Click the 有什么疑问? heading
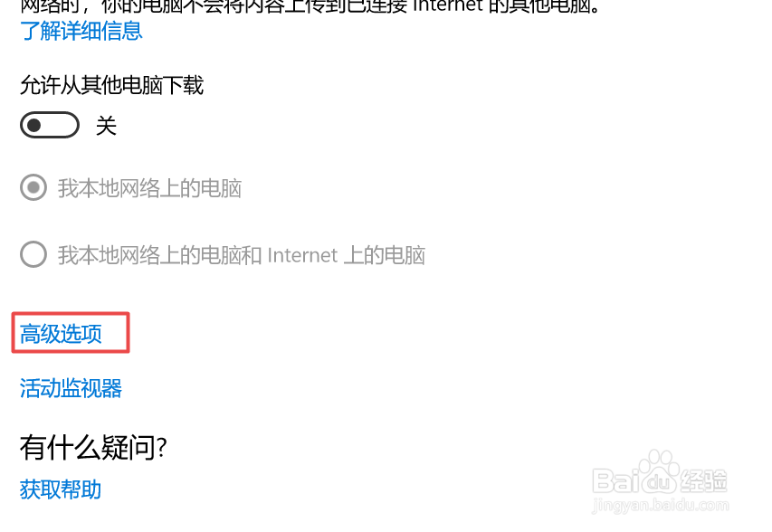 point(93,447)
